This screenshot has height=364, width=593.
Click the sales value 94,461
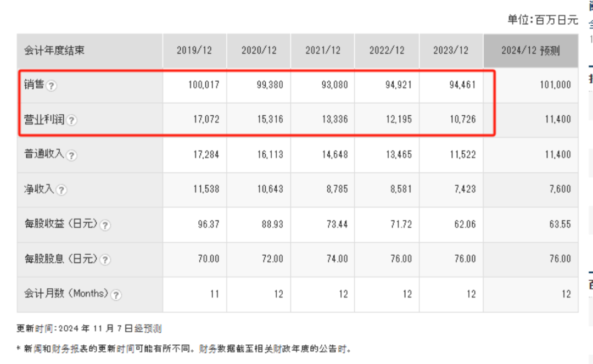[x=462, y=85]
